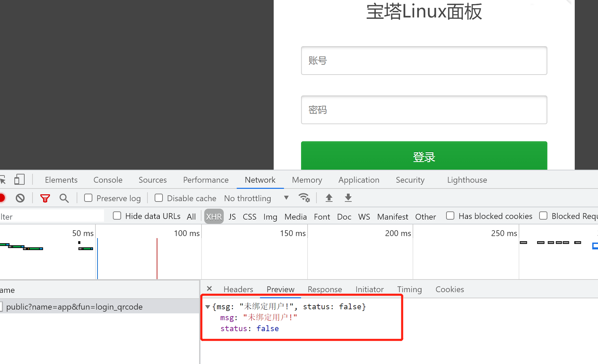The height and width of the screenshot is (364, 598).
Task: Show the Timing tab
Action: (x=409, y=289)
